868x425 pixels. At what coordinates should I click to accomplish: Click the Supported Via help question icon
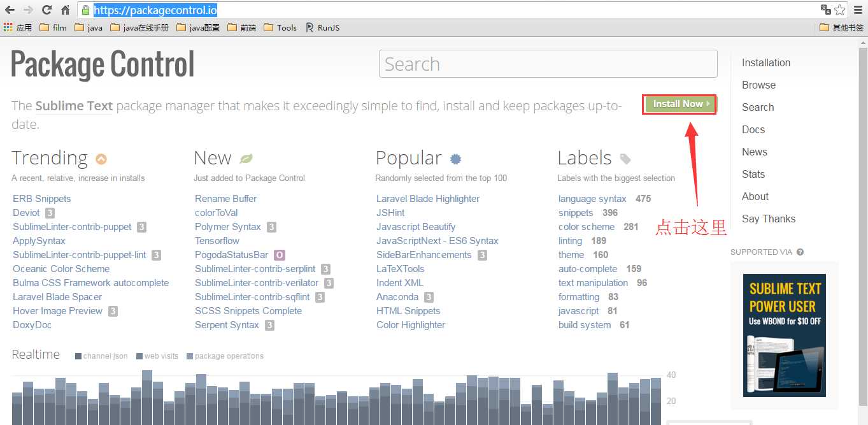800,252
